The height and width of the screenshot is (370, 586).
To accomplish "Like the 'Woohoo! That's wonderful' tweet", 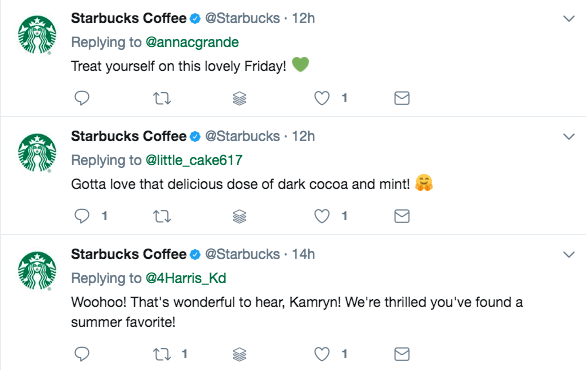I will (x=322, y=354).
